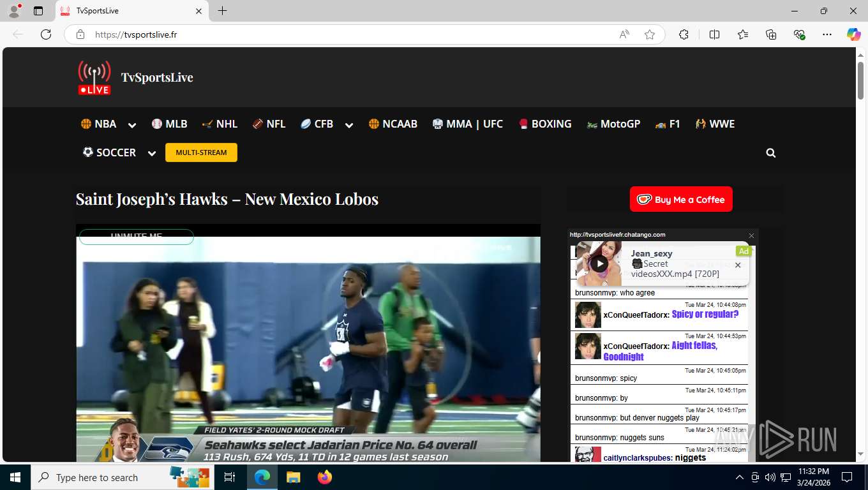Open the NHL section
The image size is (868, 490).
(220, 124)
